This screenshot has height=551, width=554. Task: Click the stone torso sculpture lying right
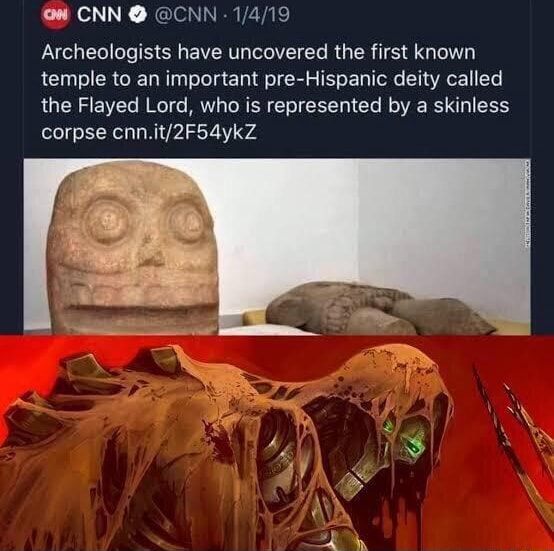[378, 306]
